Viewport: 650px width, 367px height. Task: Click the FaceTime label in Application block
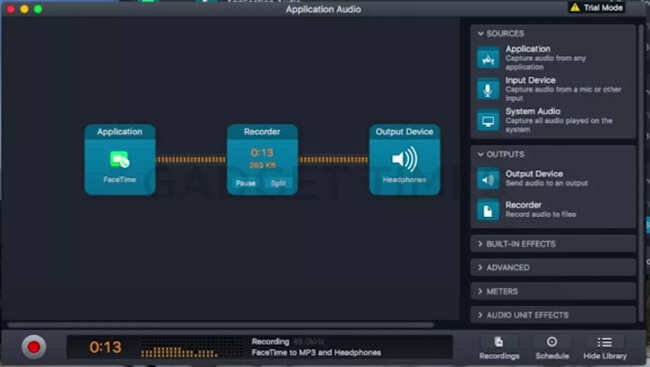(x=119, y=180)
